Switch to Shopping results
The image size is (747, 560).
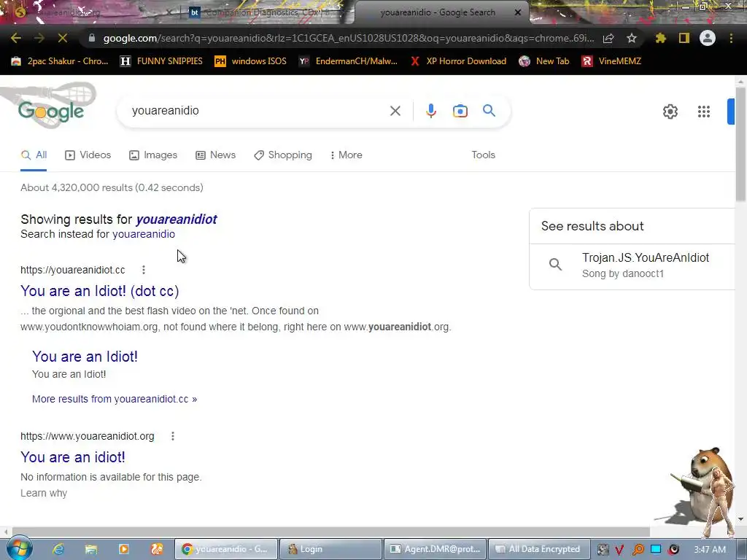click(x=283, y=155)
